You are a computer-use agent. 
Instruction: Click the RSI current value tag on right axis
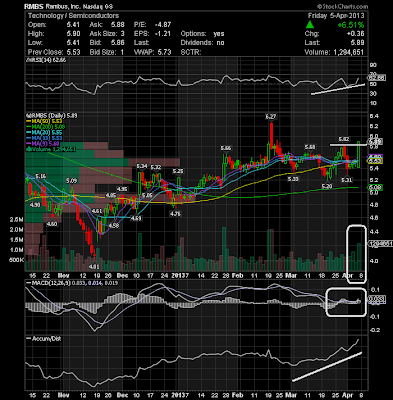click(x=377, y=78)
